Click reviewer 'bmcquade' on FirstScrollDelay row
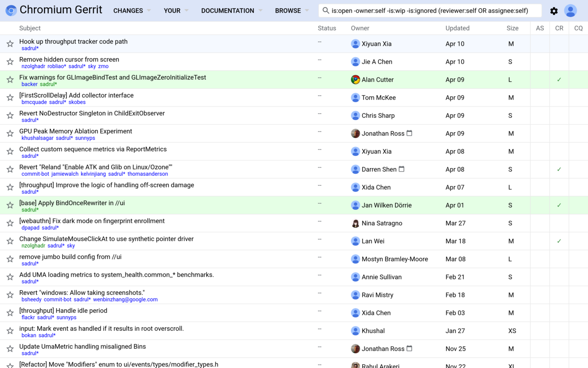Image resolution: width=588 pixels, height=368 pixels. click(34, 102)
